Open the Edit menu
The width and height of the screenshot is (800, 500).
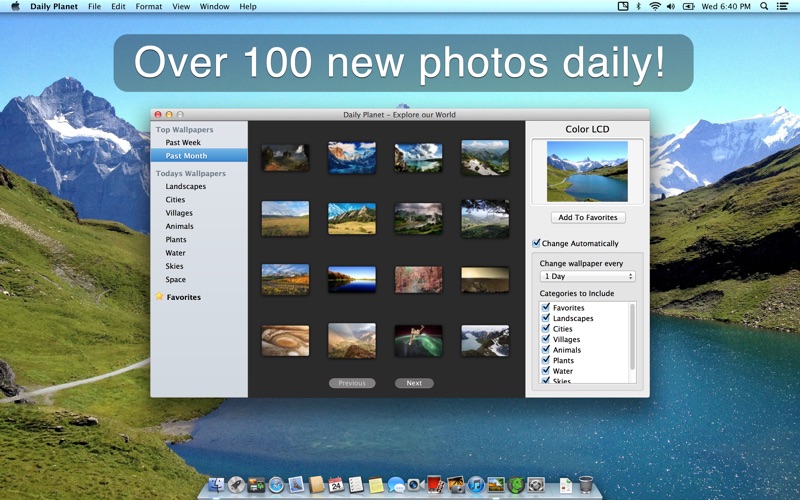tap(118, 6)
